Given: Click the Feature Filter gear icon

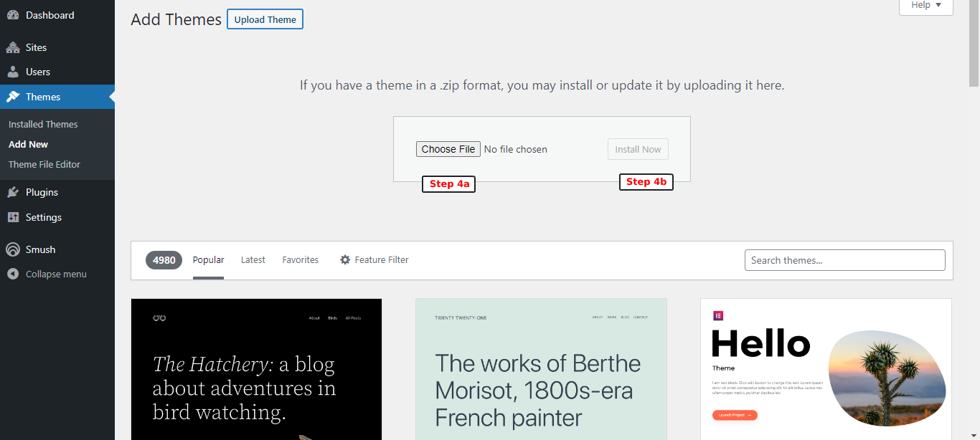Looking at the screenshot, I should pyautogui.click(x=344, y=259).
